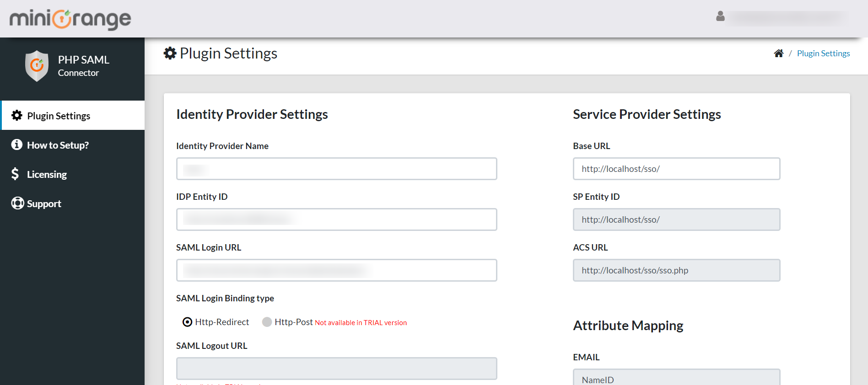Click the 'Not available in TRIAL version' note
868x385 pixels.
pyautogui.click(x=361, y=323)
